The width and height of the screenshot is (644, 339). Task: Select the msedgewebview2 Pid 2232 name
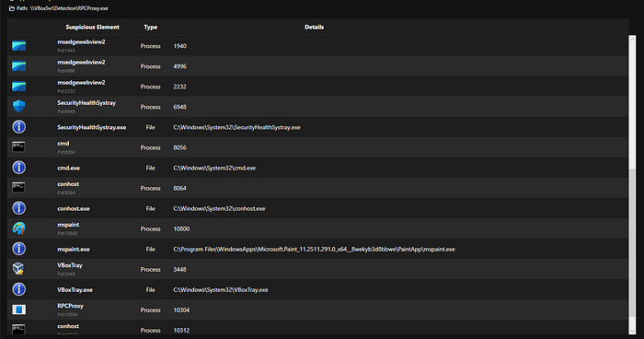coord(81,83)
